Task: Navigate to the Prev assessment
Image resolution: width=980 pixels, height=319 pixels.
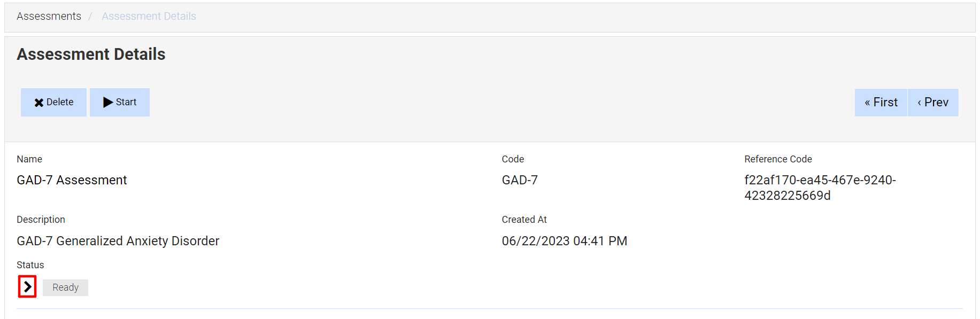Action: (x=933, y=102)
